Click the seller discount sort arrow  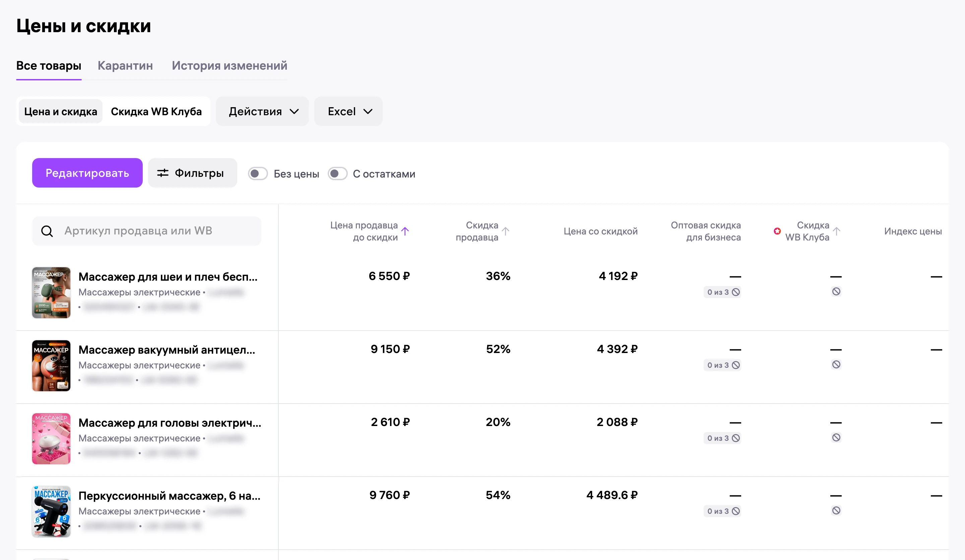click(x=506, y=231)
